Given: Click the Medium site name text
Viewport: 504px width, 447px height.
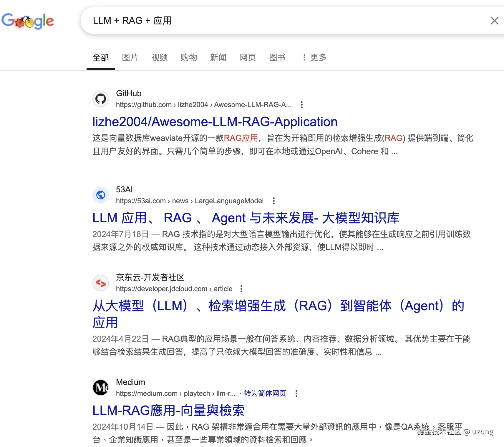Looking at the screenshot, I should [x=130, y=382].
